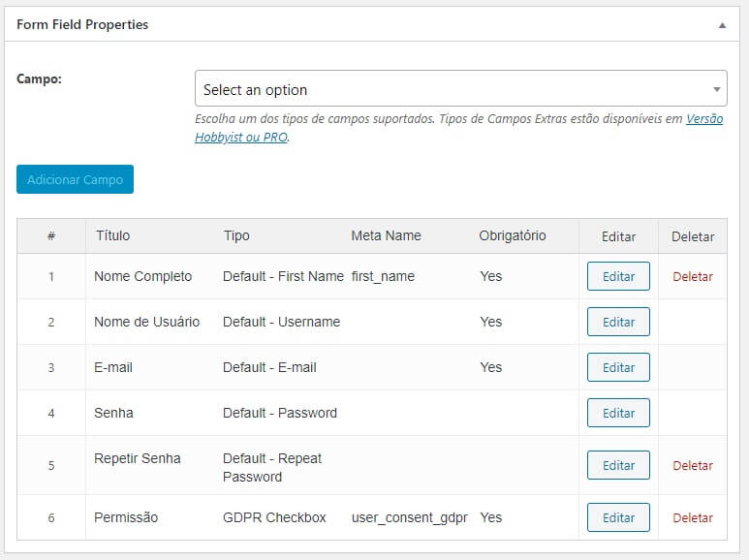Delete the Nome Completo field

(692, 277)
